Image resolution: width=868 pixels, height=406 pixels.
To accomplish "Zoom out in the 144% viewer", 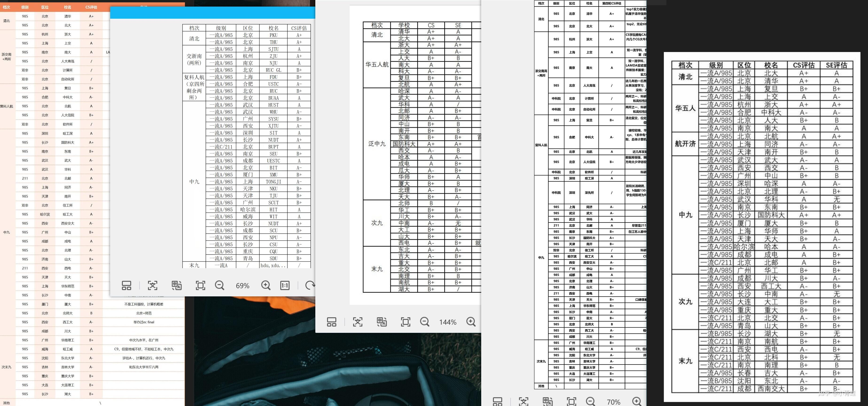I will point(425,322).
